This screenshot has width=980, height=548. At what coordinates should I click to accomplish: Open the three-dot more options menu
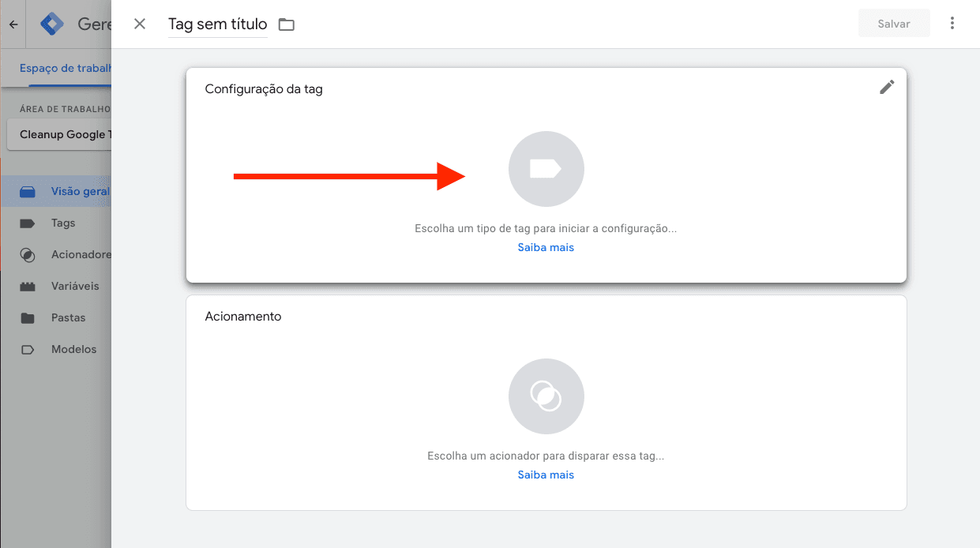[x=952, y=24]
